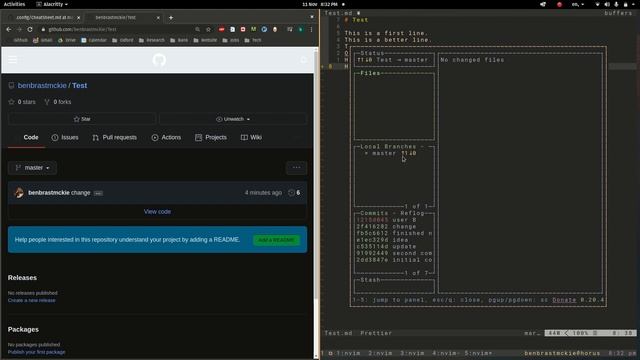Open the bank bookmarks folder
The height and width of the screenshot is (360, 640).
(179, 40)
